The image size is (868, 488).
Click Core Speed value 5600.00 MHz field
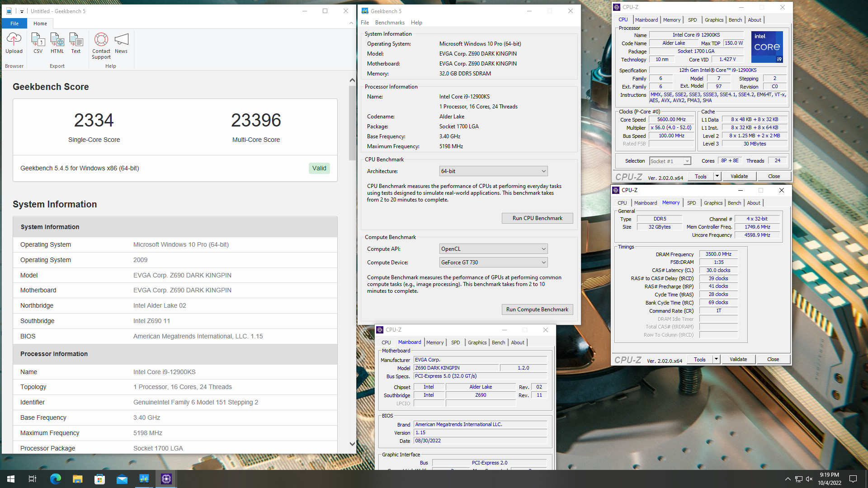tap(671, 120)
